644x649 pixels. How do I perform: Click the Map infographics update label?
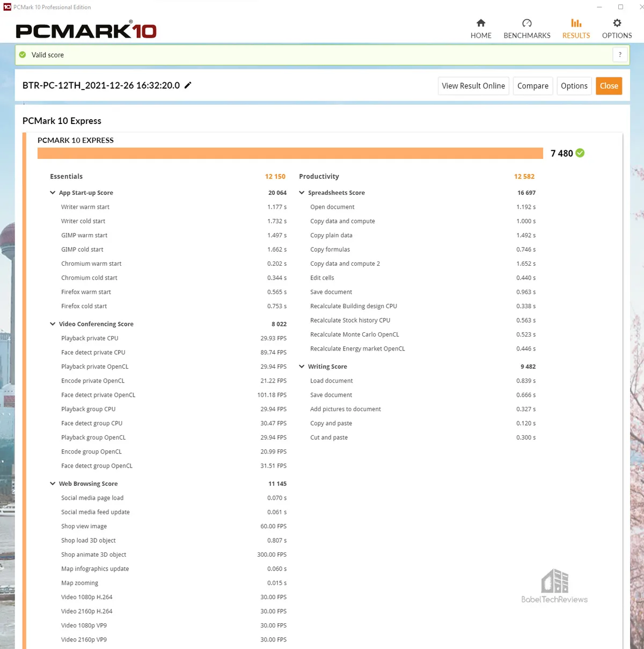point(95,569)
